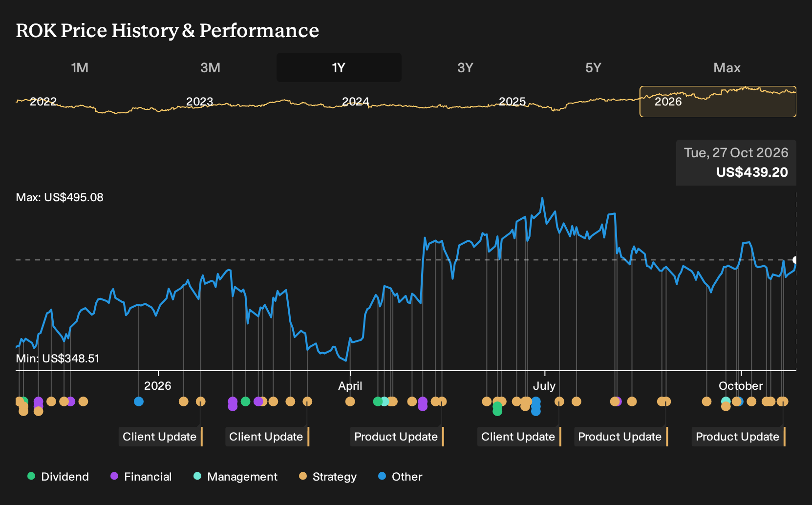Select the 3M time range tab
The width and height of the screenshot is (812, 505).
210,67
